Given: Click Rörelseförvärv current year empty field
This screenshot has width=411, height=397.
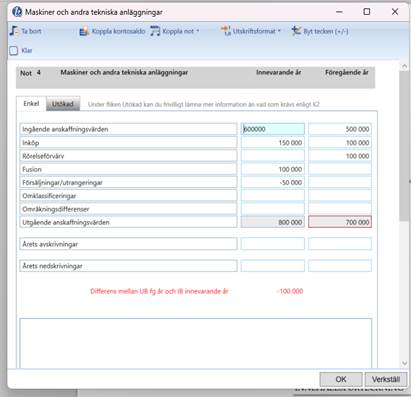Looking at the screenshot, I should [x=273, y=156].
